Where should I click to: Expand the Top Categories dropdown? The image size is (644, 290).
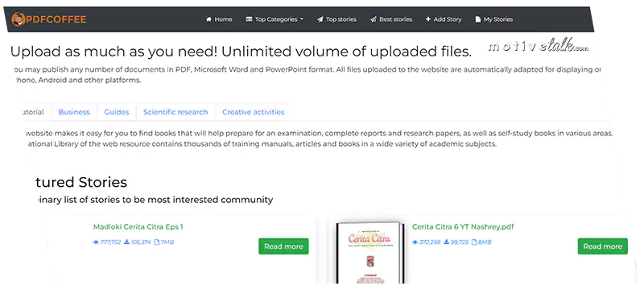(x=275, y=19)
